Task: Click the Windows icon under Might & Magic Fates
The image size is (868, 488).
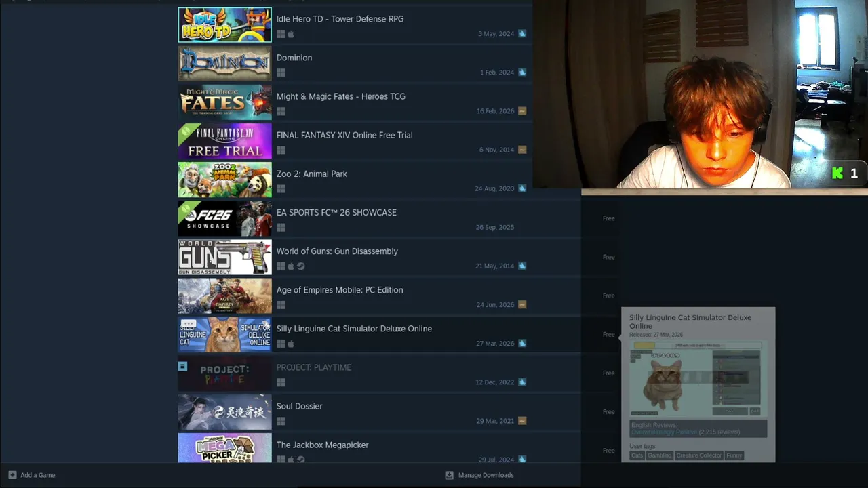Action: (281, 111)
